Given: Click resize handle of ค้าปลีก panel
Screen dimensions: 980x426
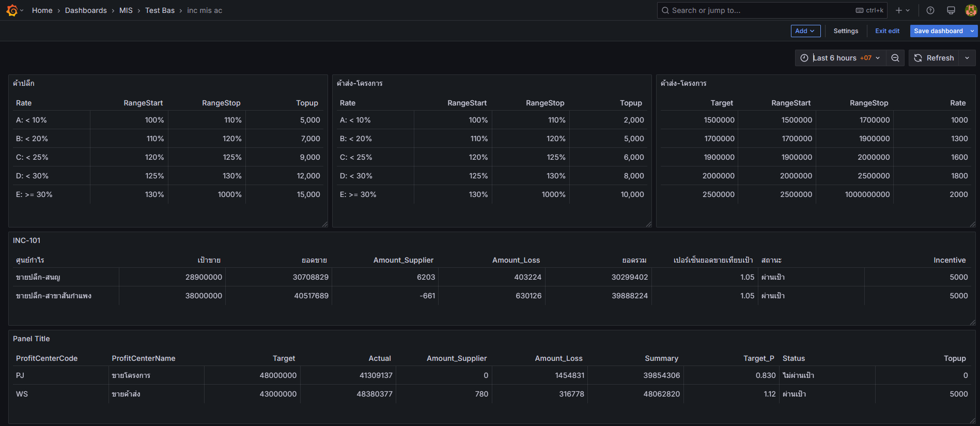Looking at the screenshot, I should click(x=324, y=224).
